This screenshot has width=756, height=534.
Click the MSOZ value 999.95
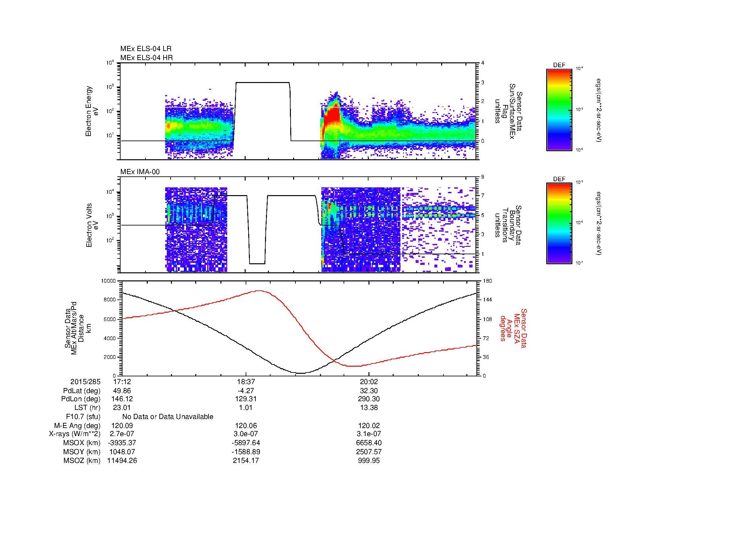pos(369,461)
